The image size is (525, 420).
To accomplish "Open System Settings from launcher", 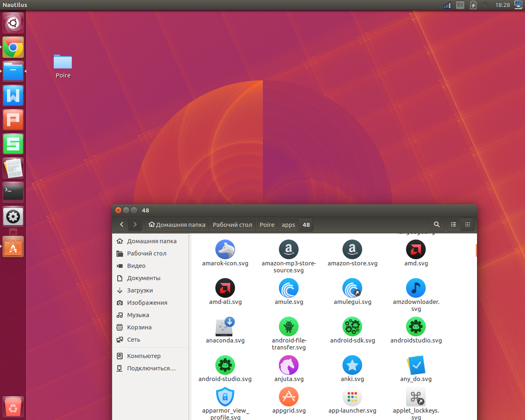I will 13,217.
